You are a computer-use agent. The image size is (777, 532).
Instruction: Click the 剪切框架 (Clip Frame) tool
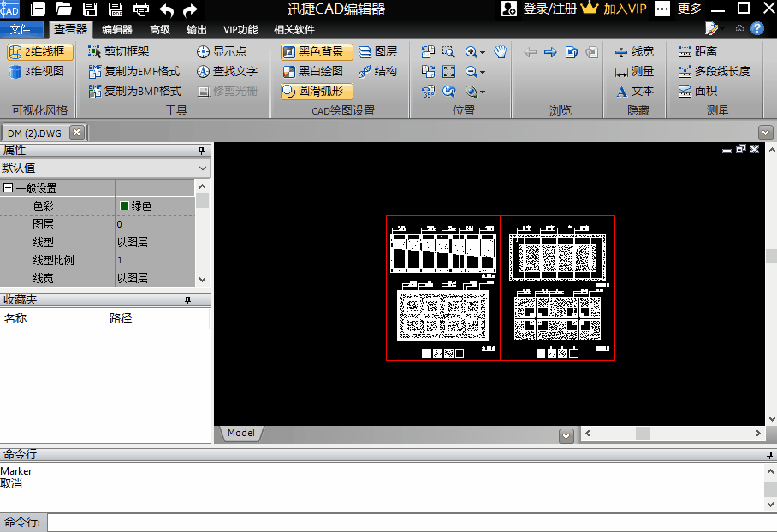(x=118, y=52)
